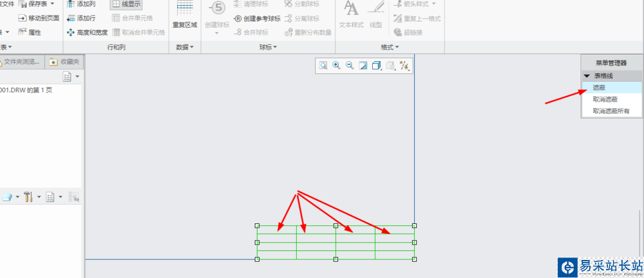The height and width of the screenshot is (278, 644).
Task: Expand the 表 group dropdown
Action: coord(10,47)
